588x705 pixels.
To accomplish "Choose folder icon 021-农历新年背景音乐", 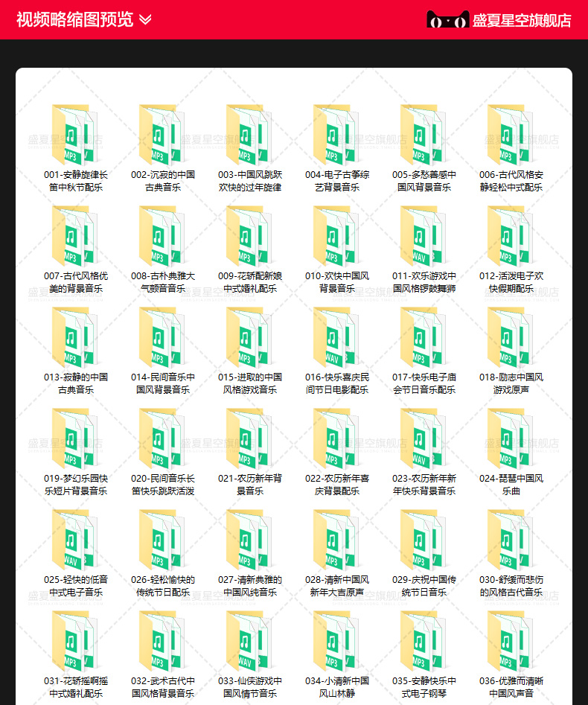I will pyautogui.click(x=249, y=438).
